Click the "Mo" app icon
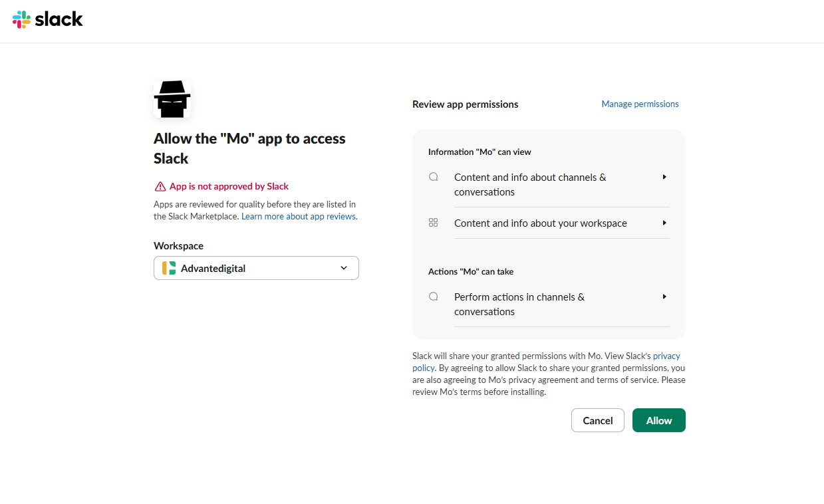Image resolution: width=824 pixels, height=504 pixels. (x=172, y=98)
